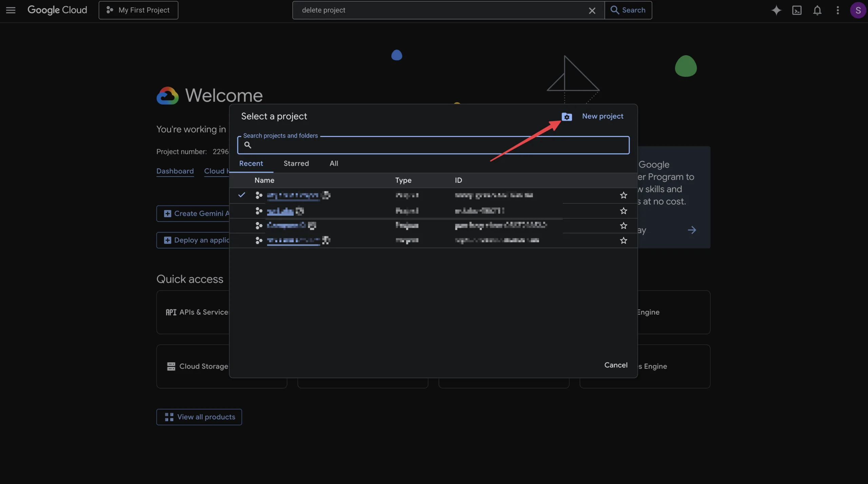Click the arrow icon on the Google program card
Viewport: 868px width, 484px height.
tap(692, 230)
